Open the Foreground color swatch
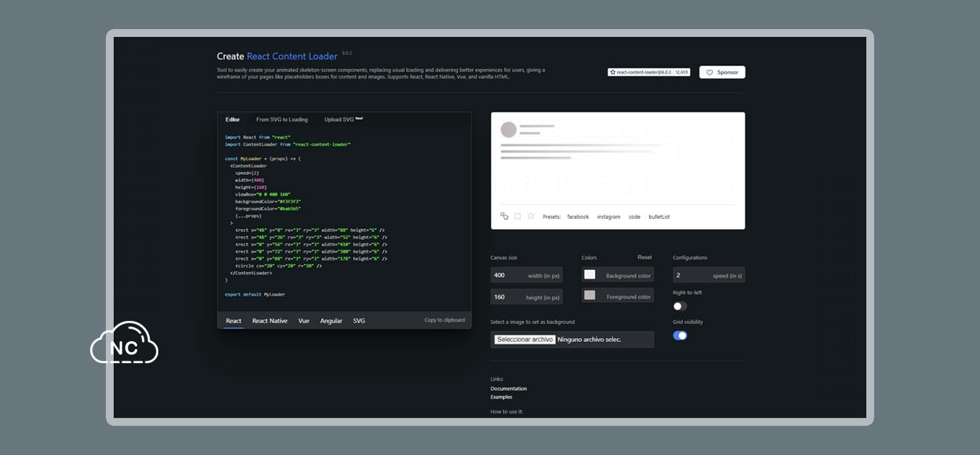Image resolution: width=980 pixels, height=455 pixels. [590, 296]
